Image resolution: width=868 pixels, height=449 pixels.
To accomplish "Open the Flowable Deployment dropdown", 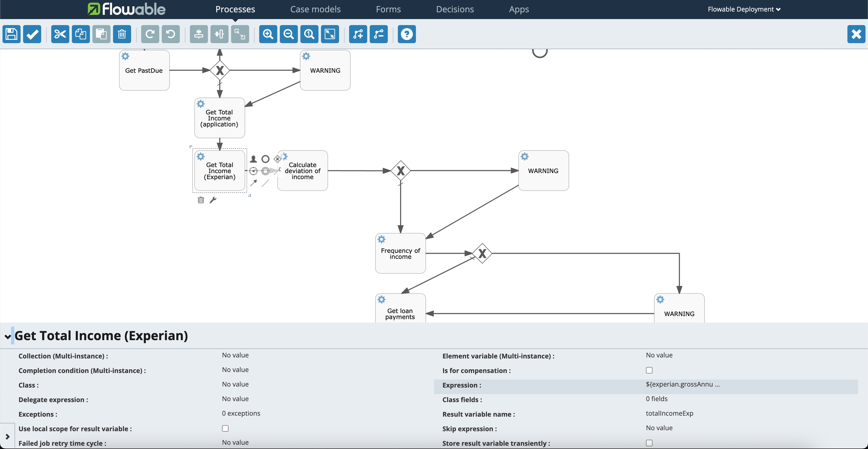I will (x=744, y=9).
